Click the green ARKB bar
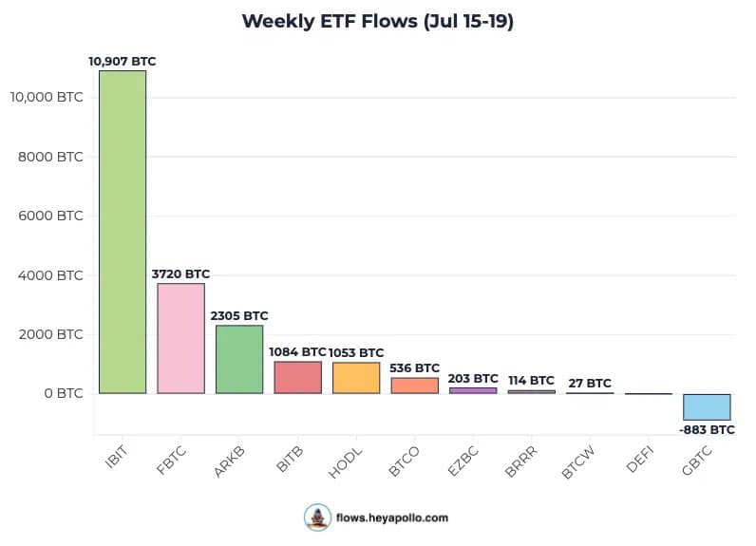Viewport: 756px width, 546px height. click(x=239, y=359)
